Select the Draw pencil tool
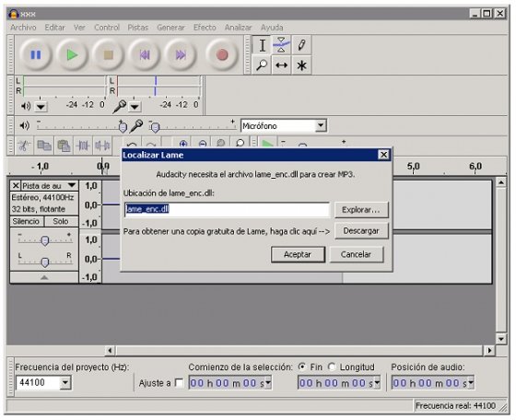516x420 pixels. tap(301, 45)
